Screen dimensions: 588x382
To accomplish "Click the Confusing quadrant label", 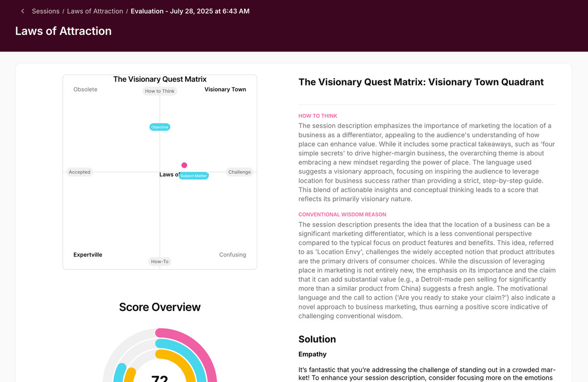I will point(233,255).
